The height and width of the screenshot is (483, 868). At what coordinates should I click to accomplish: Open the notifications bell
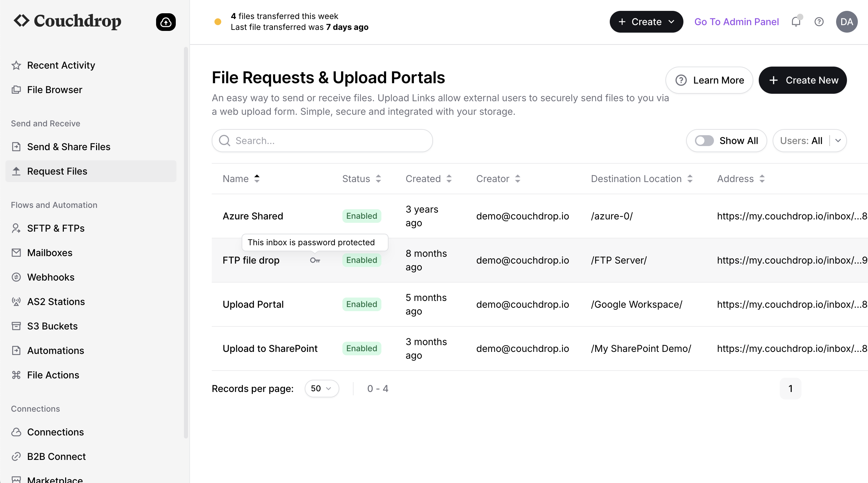796,22
